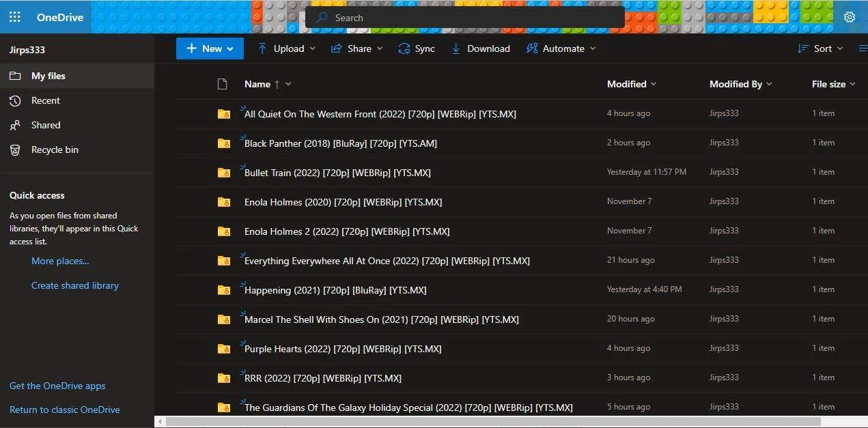Viewport: 868px width, 428px height.
Task: Click into the Search input field
Action: click(464, 18)
